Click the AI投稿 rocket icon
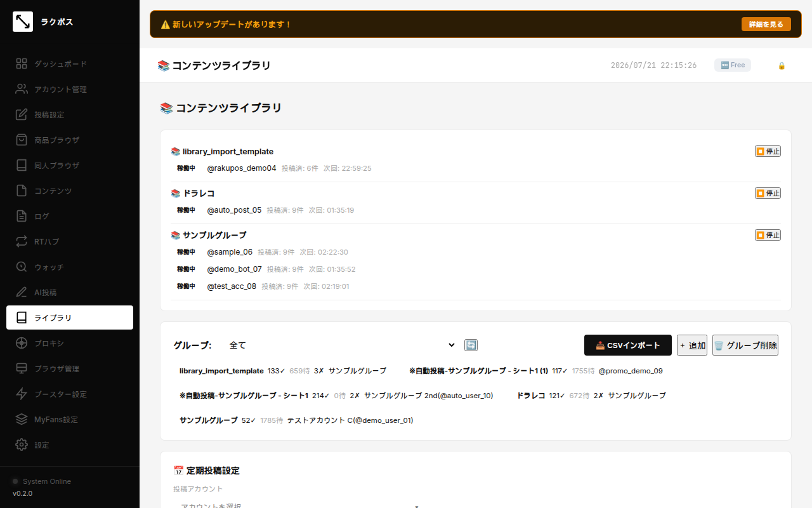This screenshot has width=812, height=508. tap(22, 292)
